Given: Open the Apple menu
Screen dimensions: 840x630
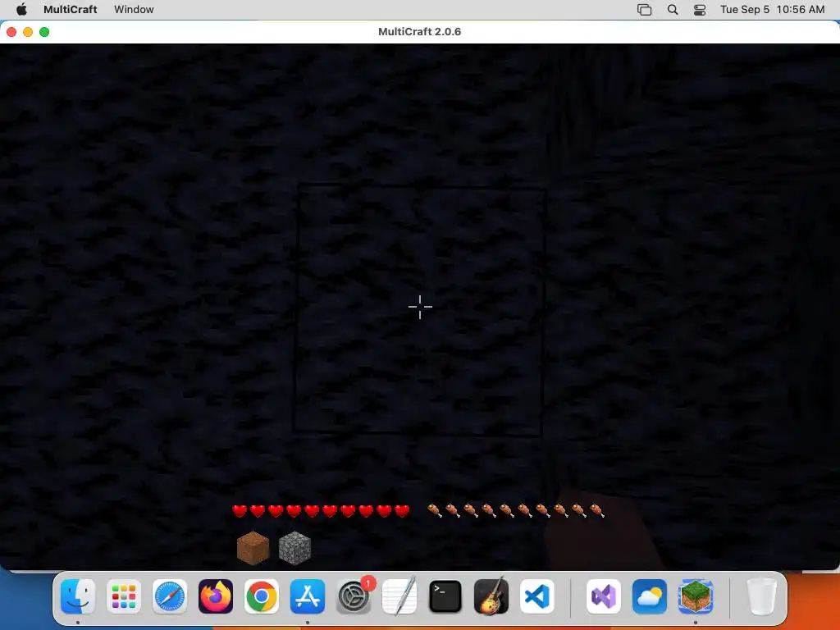Looking at the screenshot, I should point(21,9).
